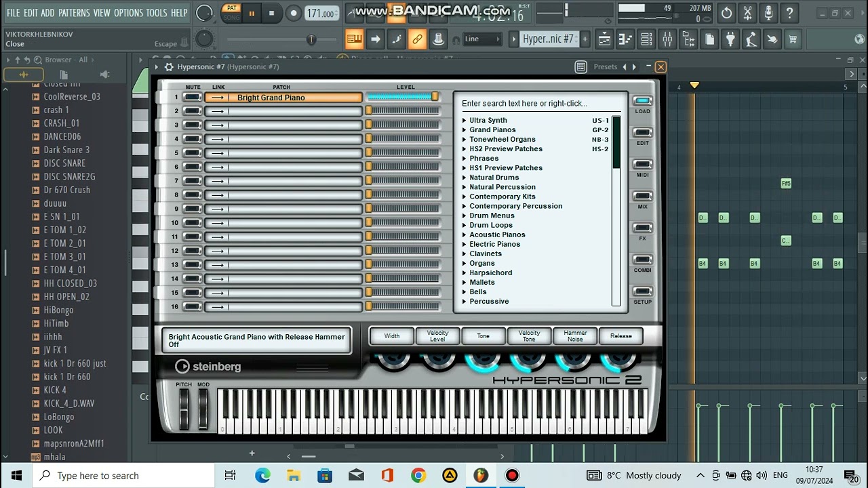This screenshot has width=868, height=488.
Task: Click the Width knob label button
Action: [392, 336]
